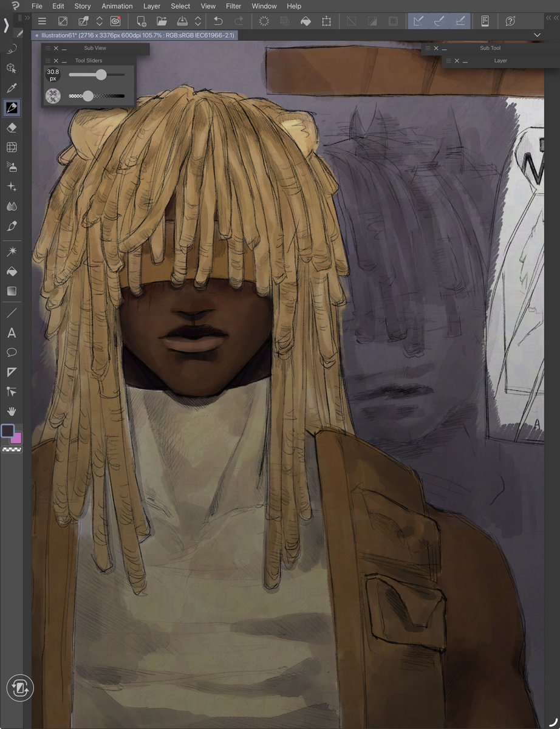Open the Clip Studio swirl launcher

click(x=115, y=21)
